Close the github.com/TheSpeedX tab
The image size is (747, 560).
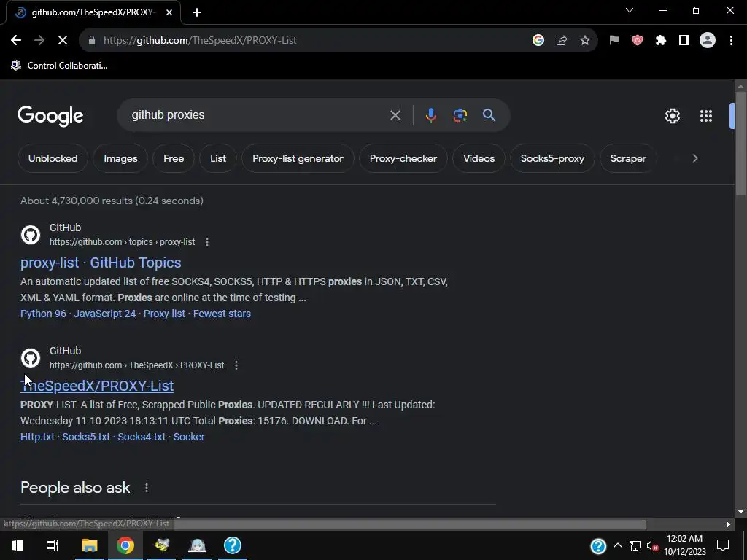(169, 12)
